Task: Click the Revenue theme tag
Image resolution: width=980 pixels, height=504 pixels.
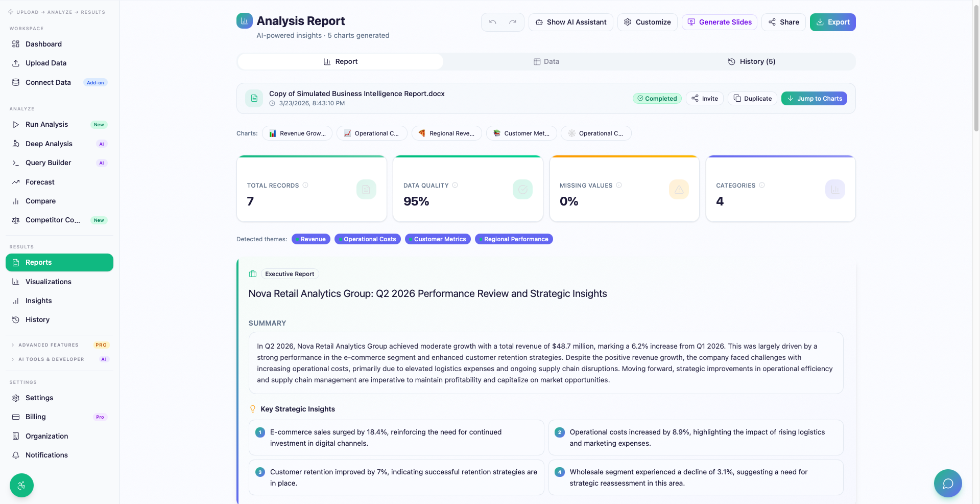Action: click(311, 239)
